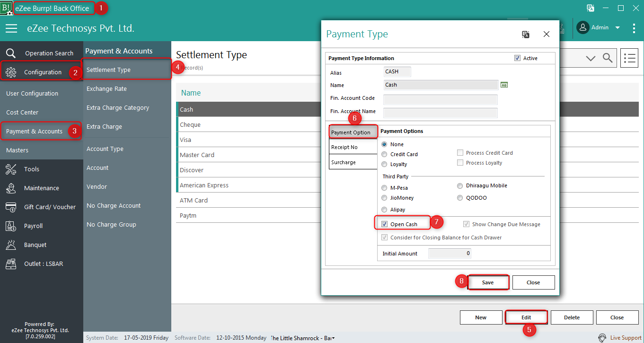The height and width of the screenshot is (343, 644).
Task: Select the QODOO radio button
Action: click(460, 198)
